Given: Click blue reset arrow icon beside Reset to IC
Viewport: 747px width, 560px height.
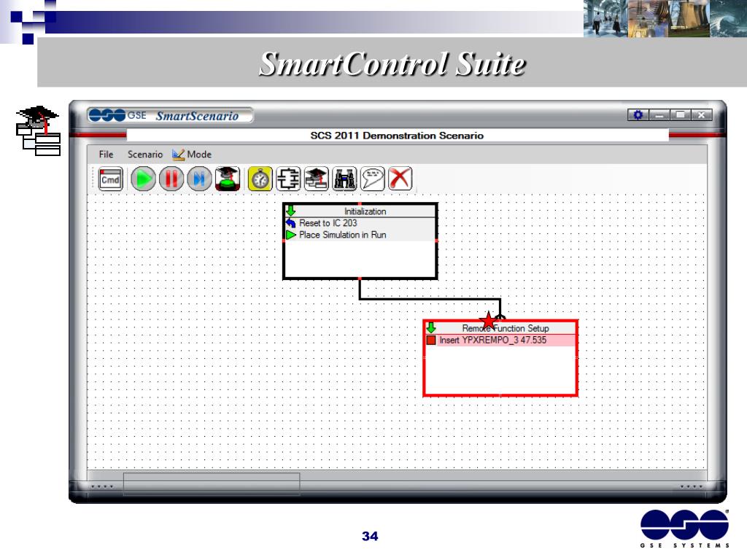Looking at the screenshot, I should click(290, 223).
